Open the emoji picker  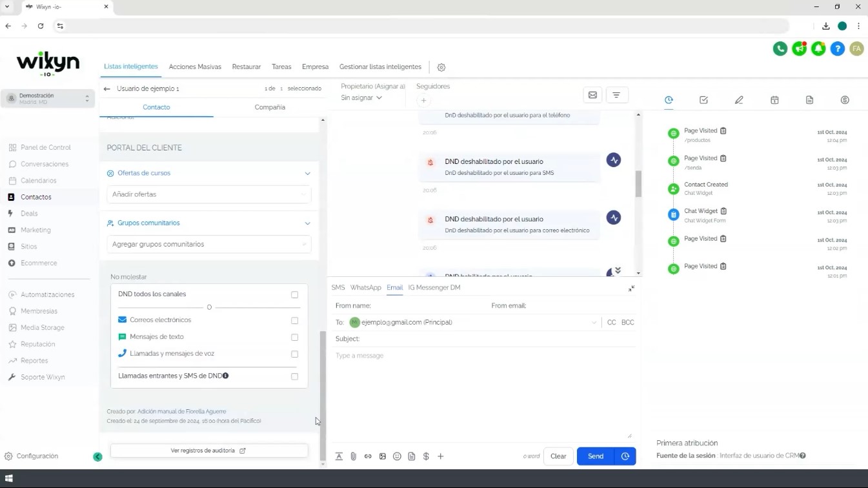pyautogui.click(x=397, y=456)
